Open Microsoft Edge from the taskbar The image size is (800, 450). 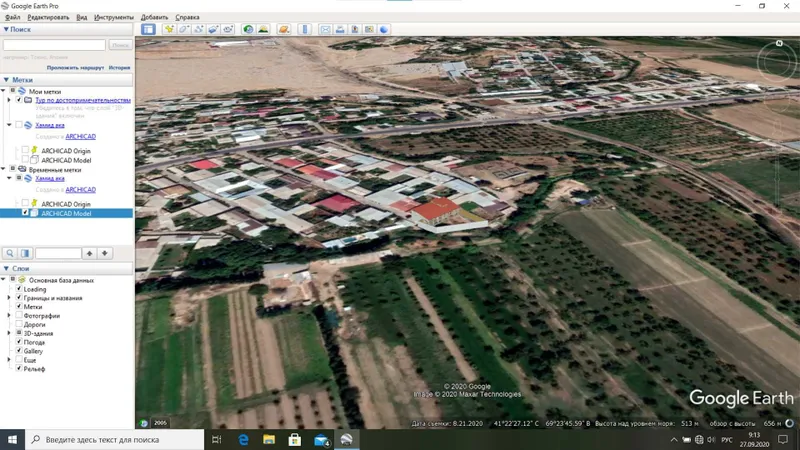243,439
